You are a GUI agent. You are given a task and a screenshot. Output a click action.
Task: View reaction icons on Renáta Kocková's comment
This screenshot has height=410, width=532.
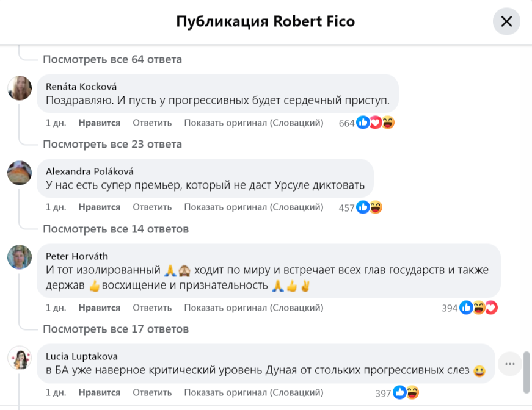[375, 123]
